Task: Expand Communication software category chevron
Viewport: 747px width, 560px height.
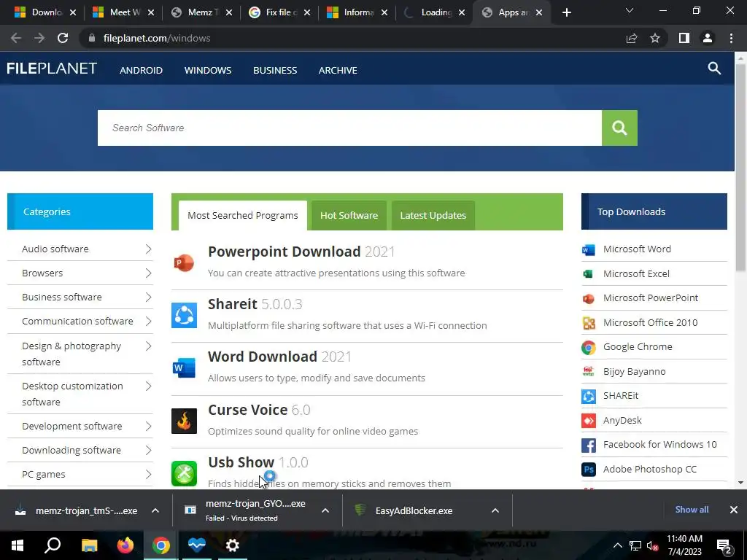Action: click(148, 321)
